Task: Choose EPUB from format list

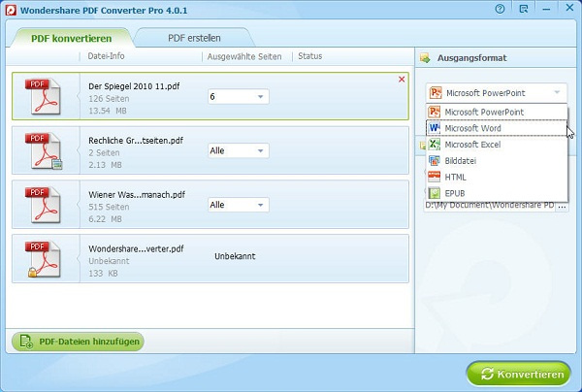Action: coord(497,193)
